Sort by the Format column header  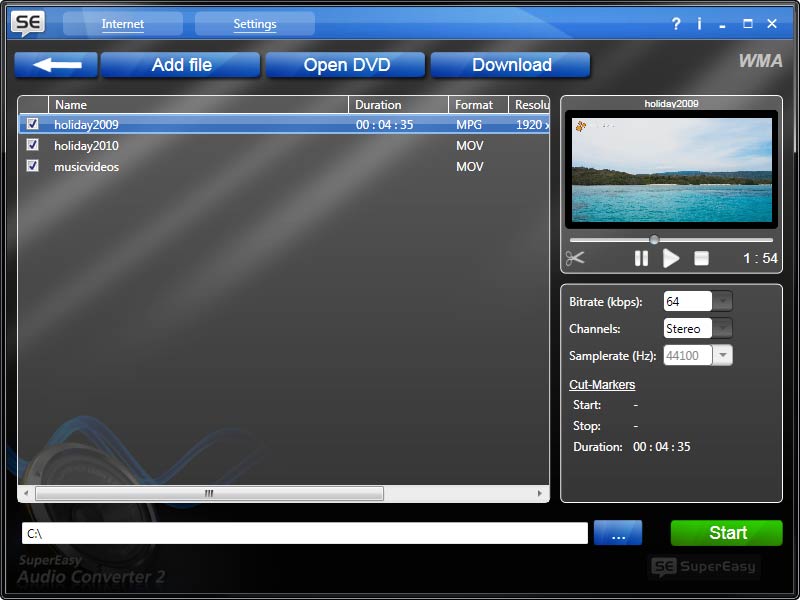[478, 105]
